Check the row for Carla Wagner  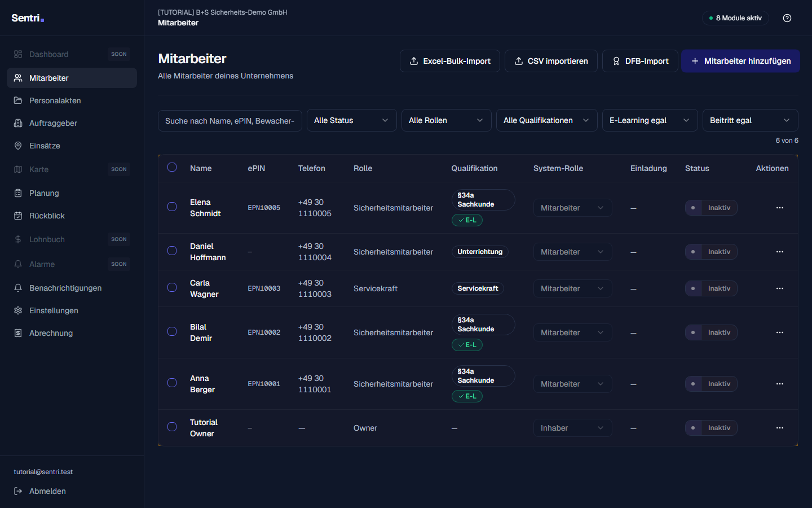(172, 287)
